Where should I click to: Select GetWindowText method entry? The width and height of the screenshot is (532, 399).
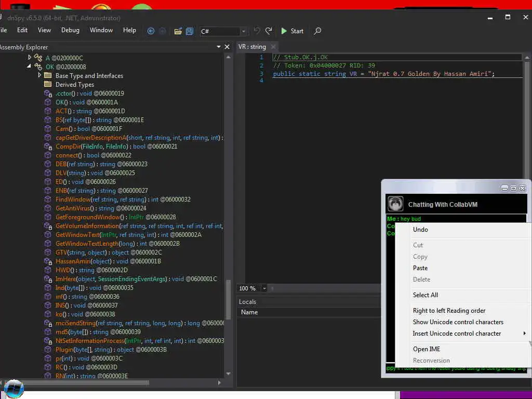click(129, 234)
